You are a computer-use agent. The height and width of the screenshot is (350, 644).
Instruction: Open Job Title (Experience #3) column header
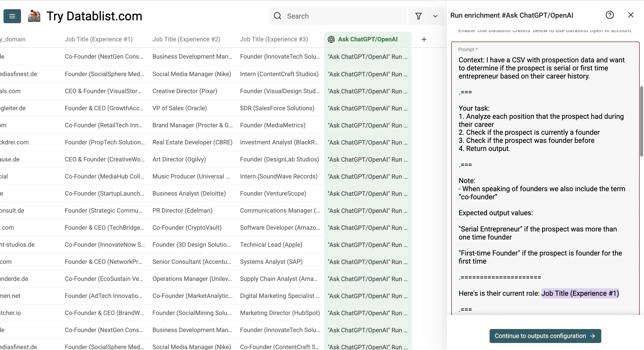pos(274,39)
